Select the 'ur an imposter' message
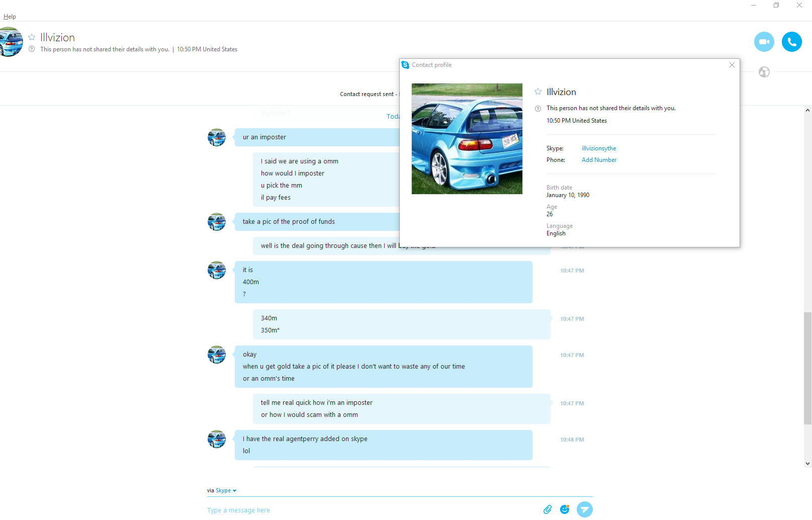 pyautogui.click(x=264, y=137)
